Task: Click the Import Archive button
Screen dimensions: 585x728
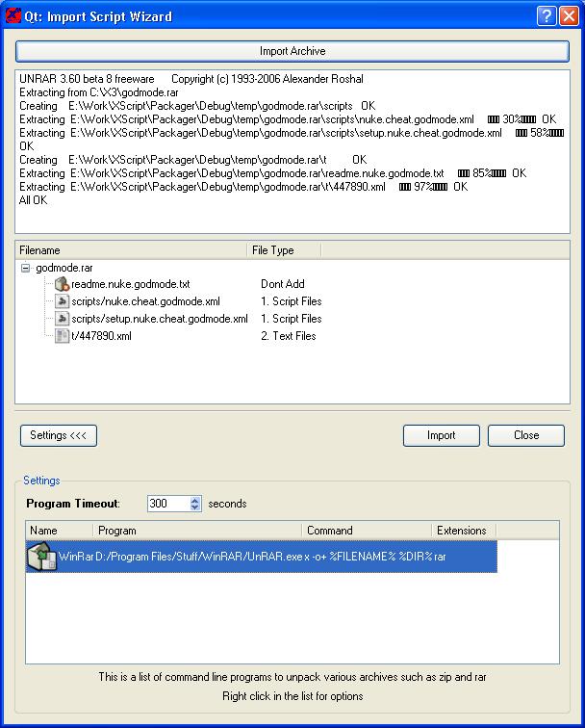Action: pos(292,51)
